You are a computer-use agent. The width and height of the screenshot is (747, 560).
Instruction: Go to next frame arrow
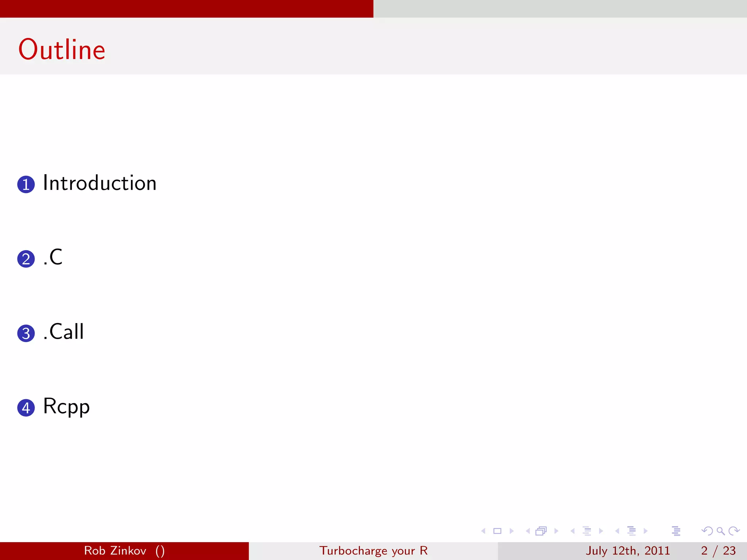coord(556,531)
